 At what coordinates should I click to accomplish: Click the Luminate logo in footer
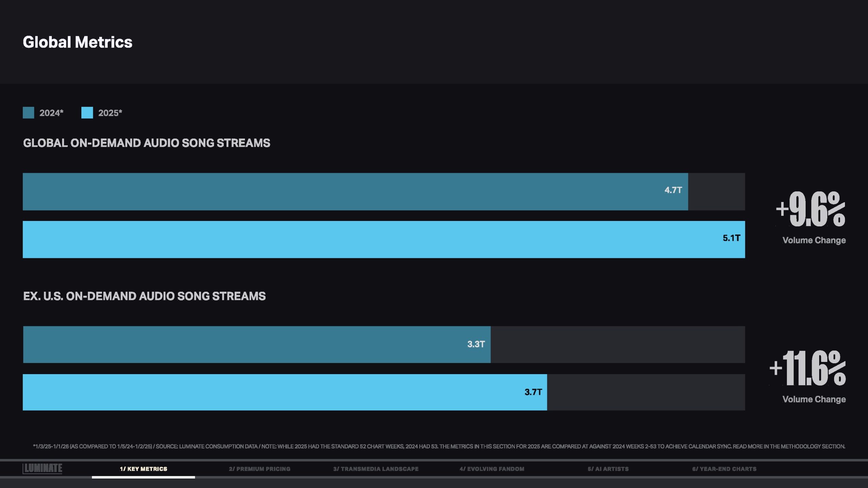click(42, 468)
